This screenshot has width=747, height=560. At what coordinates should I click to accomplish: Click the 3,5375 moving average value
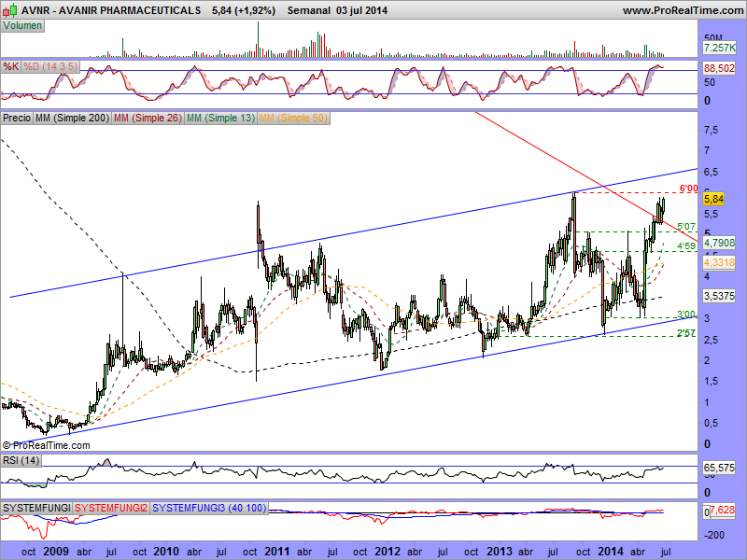tap(719, 296)
